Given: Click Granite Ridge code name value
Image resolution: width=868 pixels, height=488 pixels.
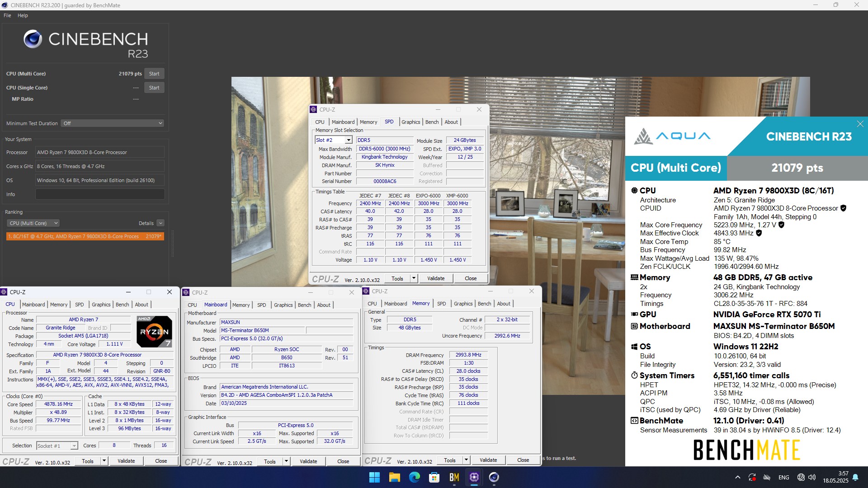Looking at the screenshot, I should (61, 328).
